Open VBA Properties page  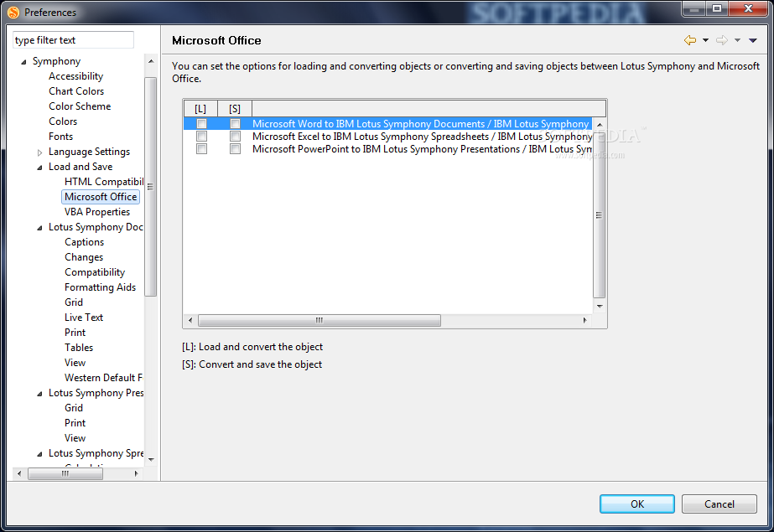point(97,211)
